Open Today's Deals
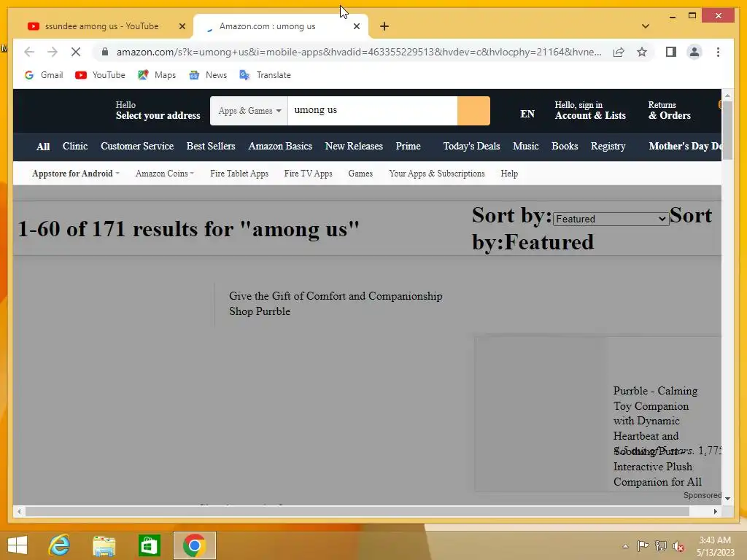747x560 pixels. click(472, 146)
